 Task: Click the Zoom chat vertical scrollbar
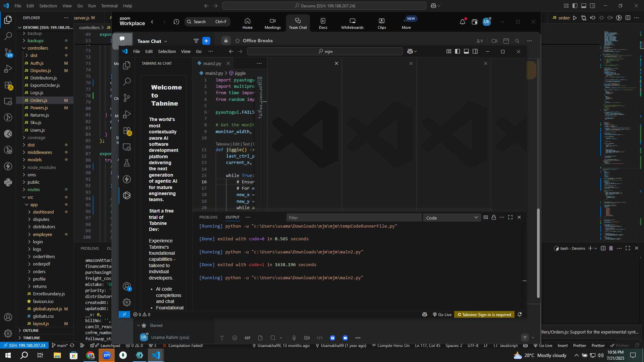point(538,253)
